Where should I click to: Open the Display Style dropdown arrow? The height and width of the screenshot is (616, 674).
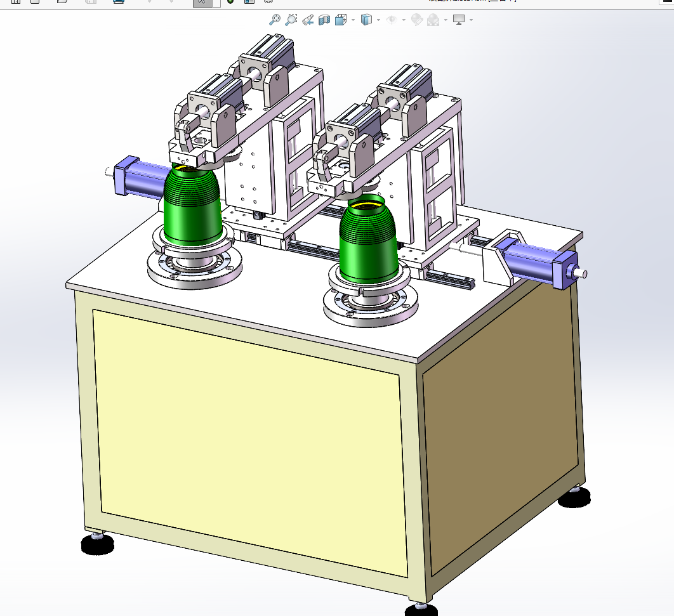coord(378,20)
